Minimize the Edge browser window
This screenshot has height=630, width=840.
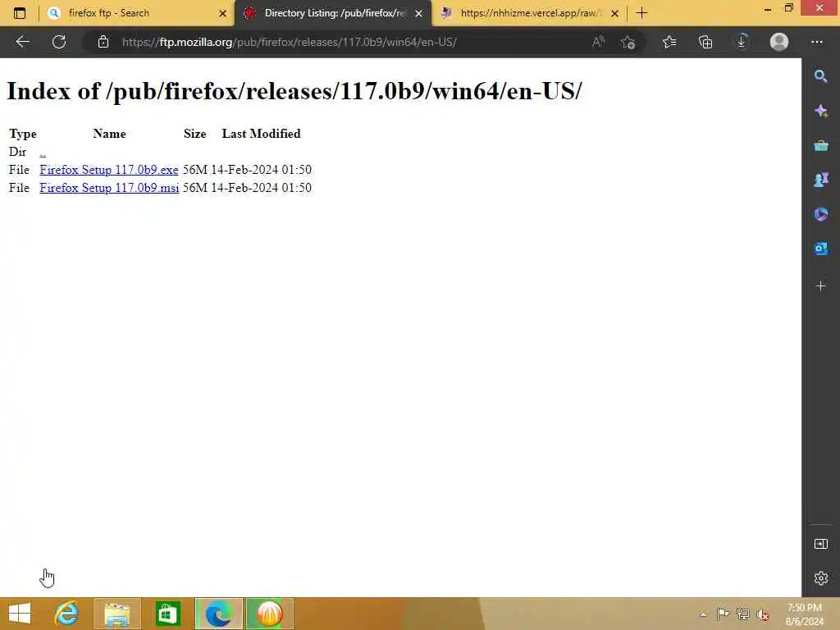coord(768,8)
